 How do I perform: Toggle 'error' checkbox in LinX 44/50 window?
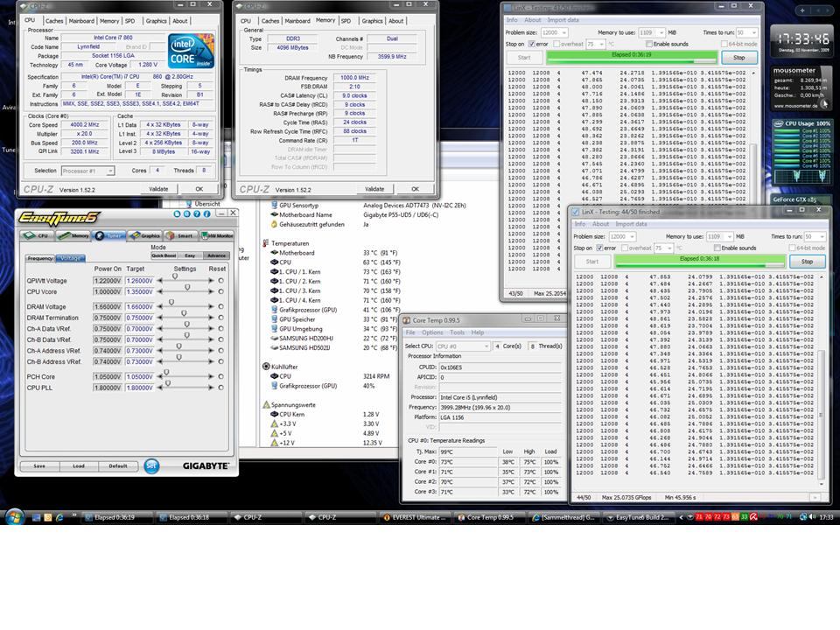click(x=599, y=248)
